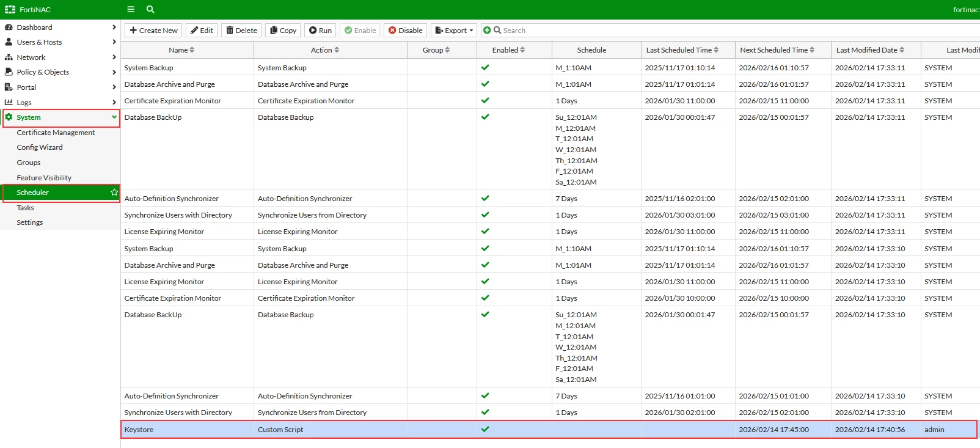
Task: Click the Delete button
Action: point(241,30)
